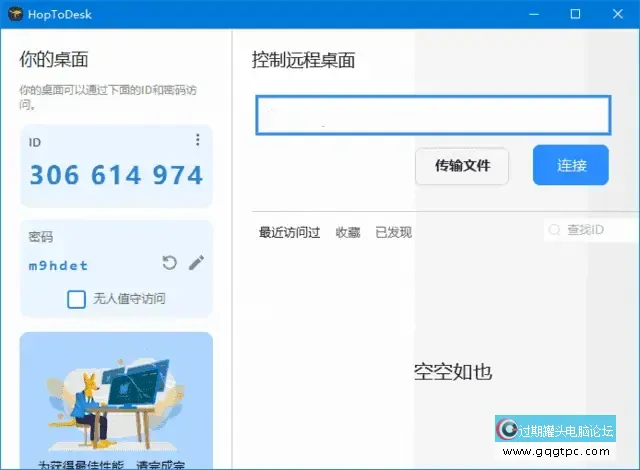
Task: Switch to the 收藏 tab
Action: point(348,232)
